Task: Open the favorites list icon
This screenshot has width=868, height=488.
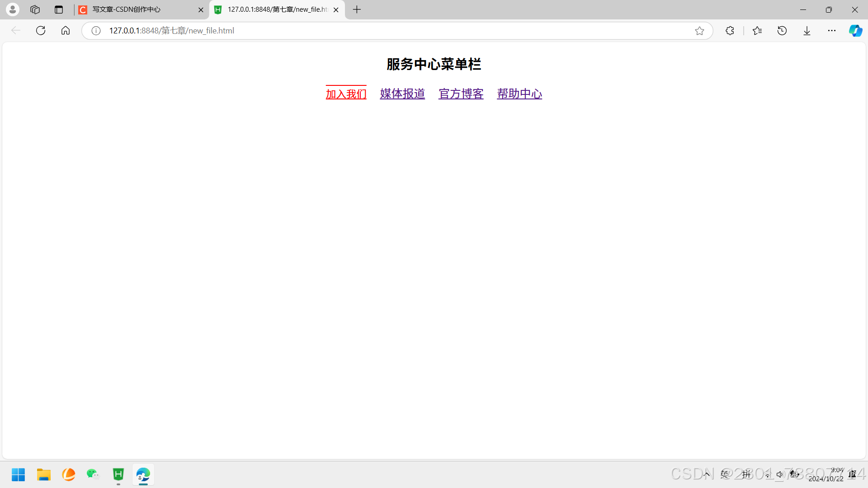Action: pyautogui.click(x=757, y=31)
